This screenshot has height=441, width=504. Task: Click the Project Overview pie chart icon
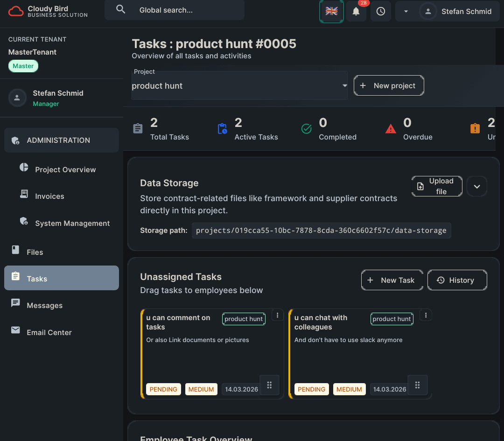pos(23,169)
